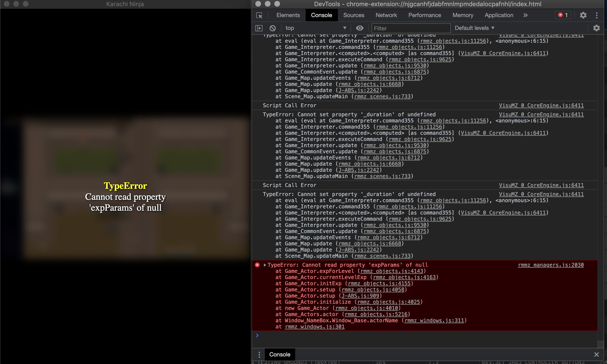Click the console prompt input line
The image size is (607, 364).
(427, 336)
